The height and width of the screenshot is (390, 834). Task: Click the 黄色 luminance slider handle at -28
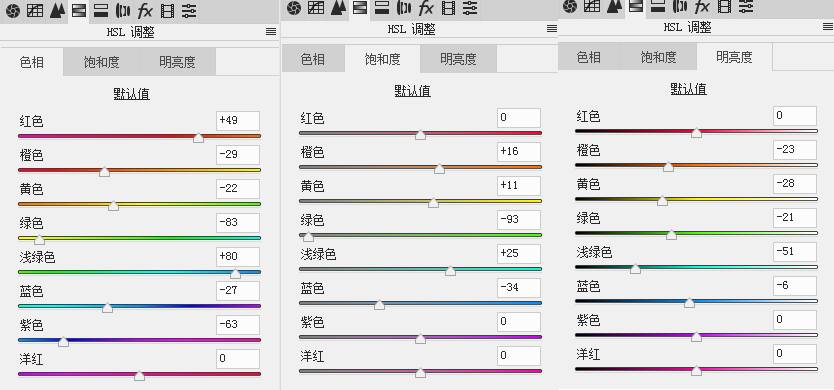pyautogui.click(x=662, y=201)
